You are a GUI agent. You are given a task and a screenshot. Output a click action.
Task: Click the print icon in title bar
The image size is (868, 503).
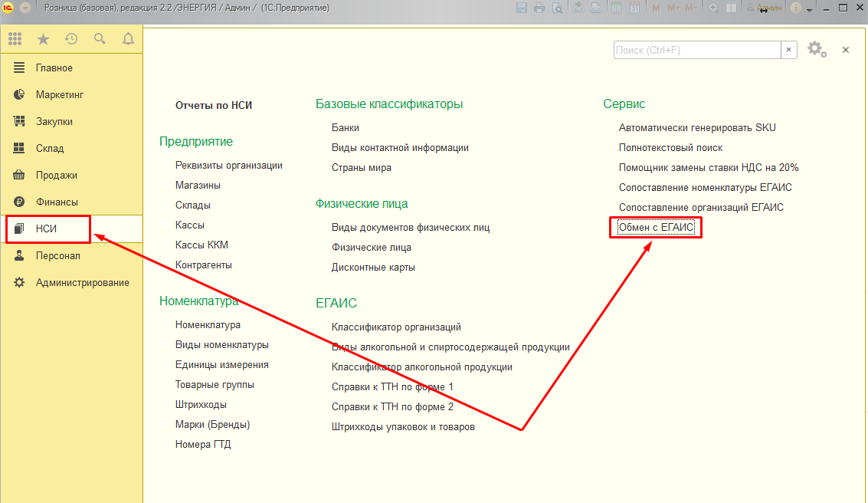click(x=539, y=8)
